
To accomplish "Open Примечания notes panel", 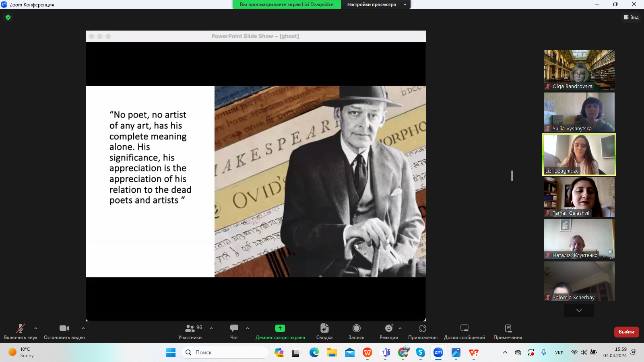I will [508, 332].
